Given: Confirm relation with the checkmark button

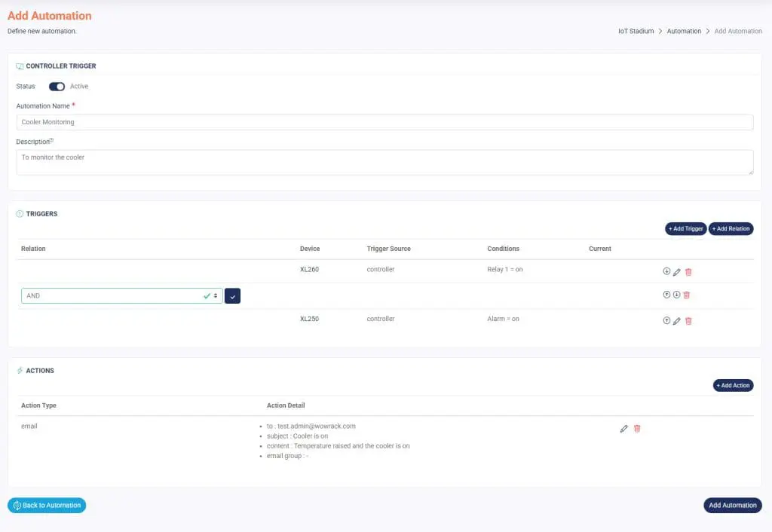Looking at the screenshot, I should click(x=232, y=296).
